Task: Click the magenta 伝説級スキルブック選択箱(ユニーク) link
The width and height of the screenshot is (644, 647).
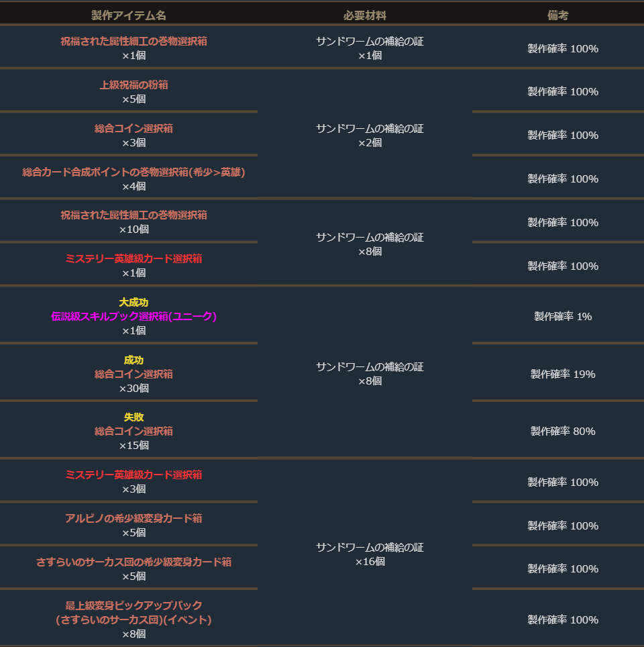Action: pyautogui.click(x=133, y=316)
